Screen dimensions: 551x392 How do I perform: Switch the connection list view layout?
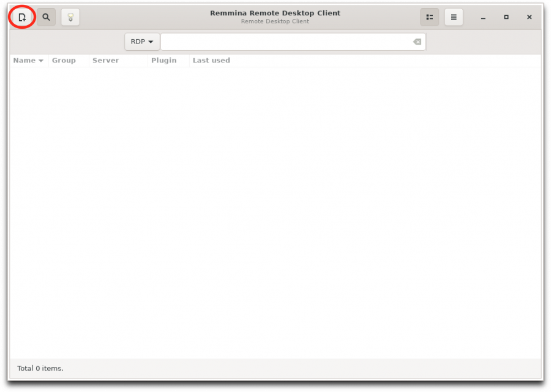click(x=429, y=17)
